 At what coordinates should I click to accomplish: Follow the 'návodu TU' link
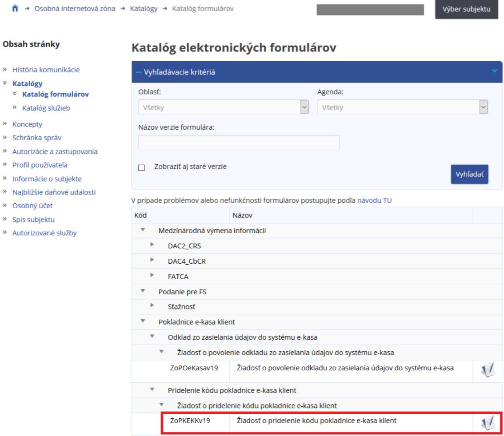coord(374,201)
